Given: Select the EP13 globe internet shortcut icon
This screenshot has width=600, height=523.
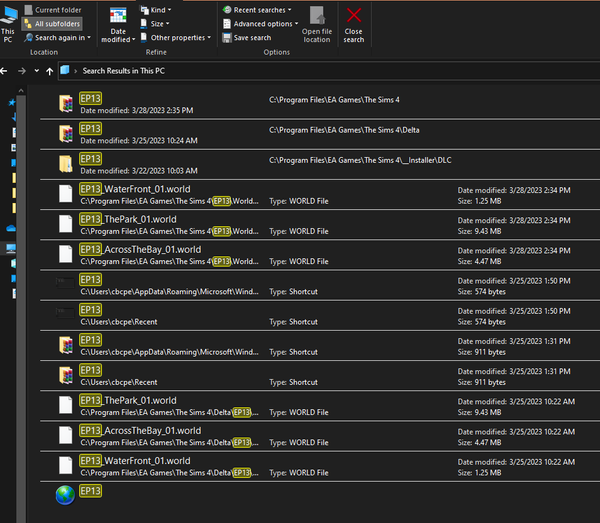Looking at the screenshot, I should 65,495.
